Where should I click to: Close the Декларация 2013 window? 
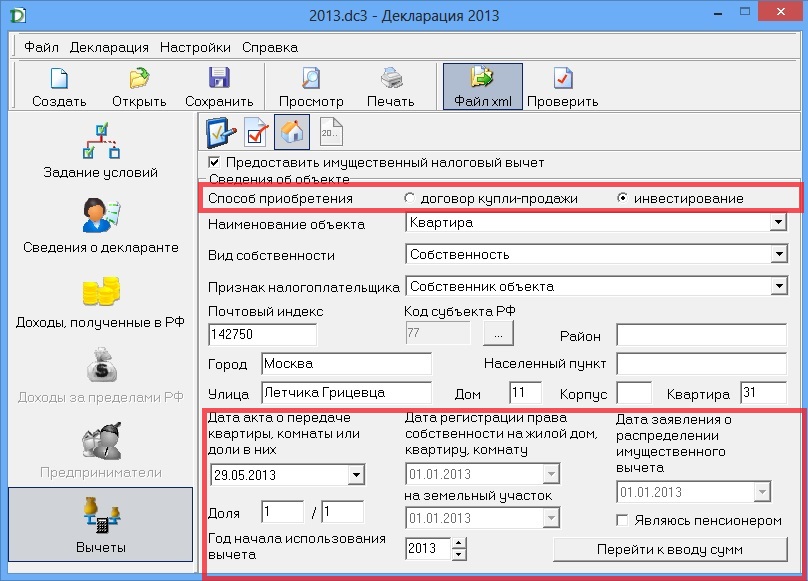coord(781,11)
